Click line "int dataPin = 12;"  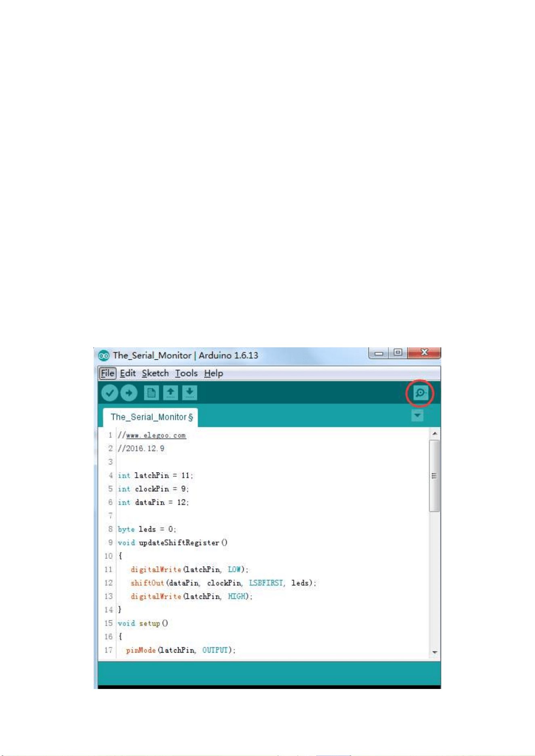[153, 502]
